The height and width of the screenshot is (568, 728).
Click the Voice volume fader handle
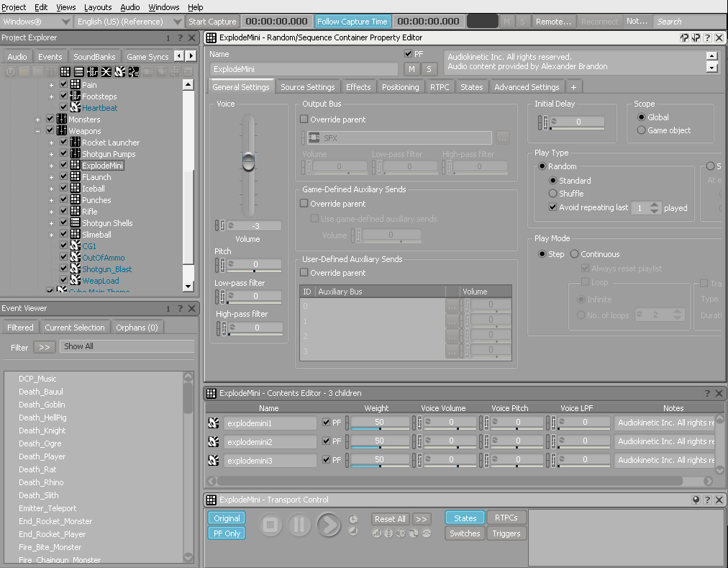(x=248, y=160)
